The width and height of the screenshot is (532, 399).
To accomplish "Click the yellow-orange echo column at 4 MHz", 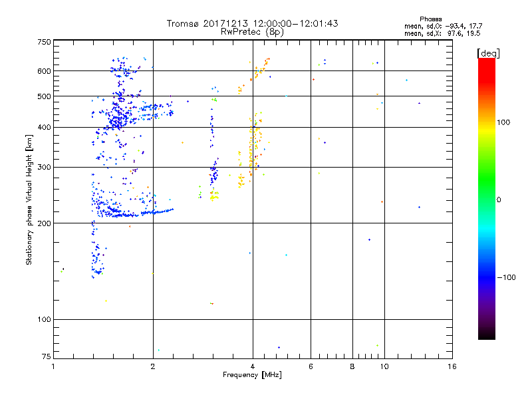I will pos(253,146).
